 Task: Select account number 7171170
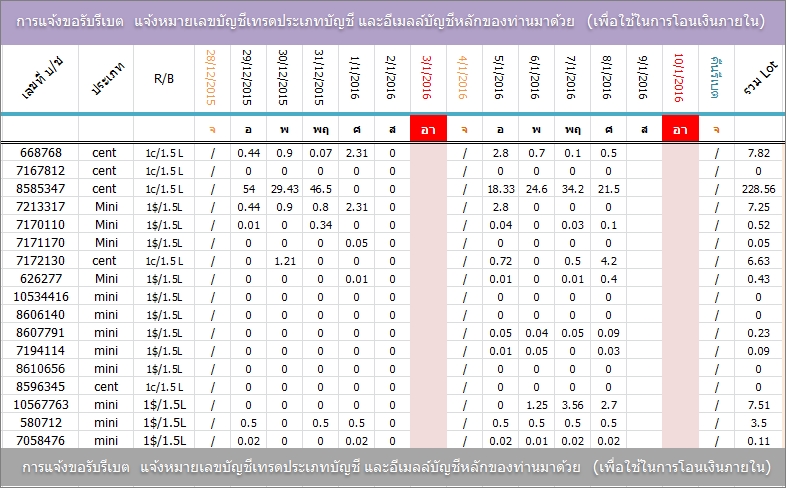coord(41,243)
